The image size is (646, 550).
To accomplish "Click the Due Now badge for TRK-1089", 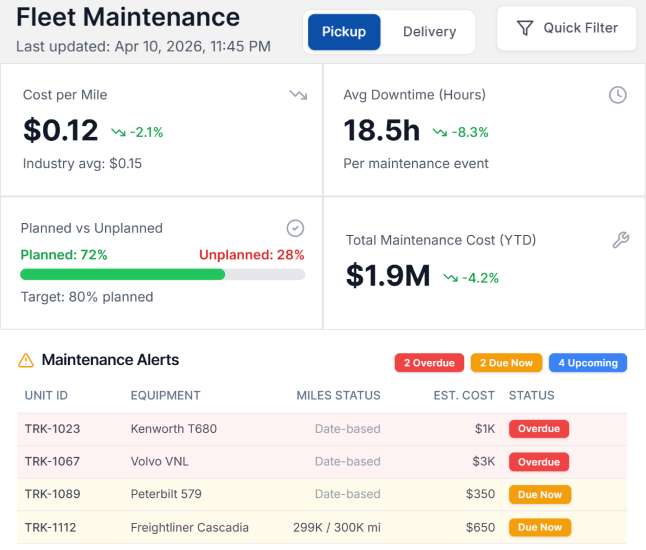I will click(x=540, y=494).
